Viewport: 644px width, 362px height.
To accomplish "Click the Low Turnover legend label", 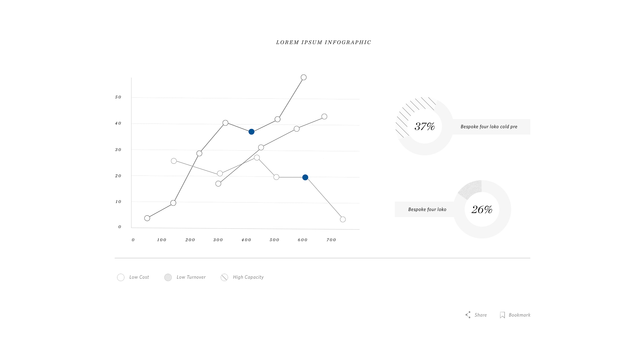I will (x=191, y=277).
